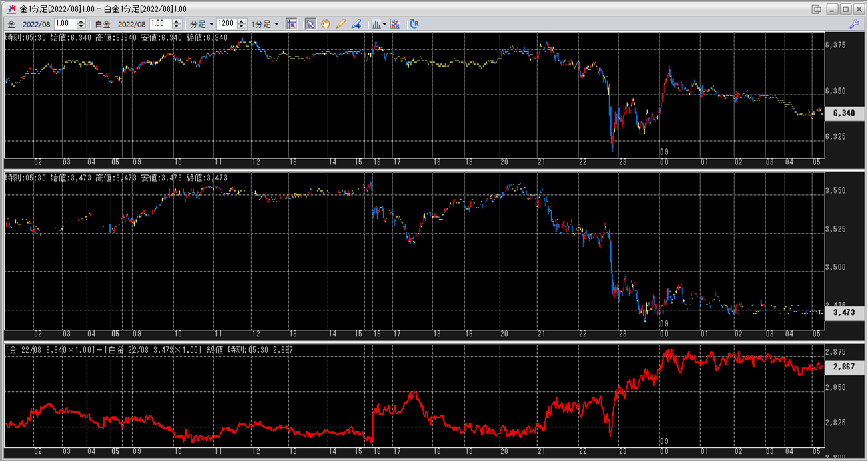The height and width of the screenshot is (462, 868).
Task: Open settings via the wrench icon
Action: pos(854,24)
